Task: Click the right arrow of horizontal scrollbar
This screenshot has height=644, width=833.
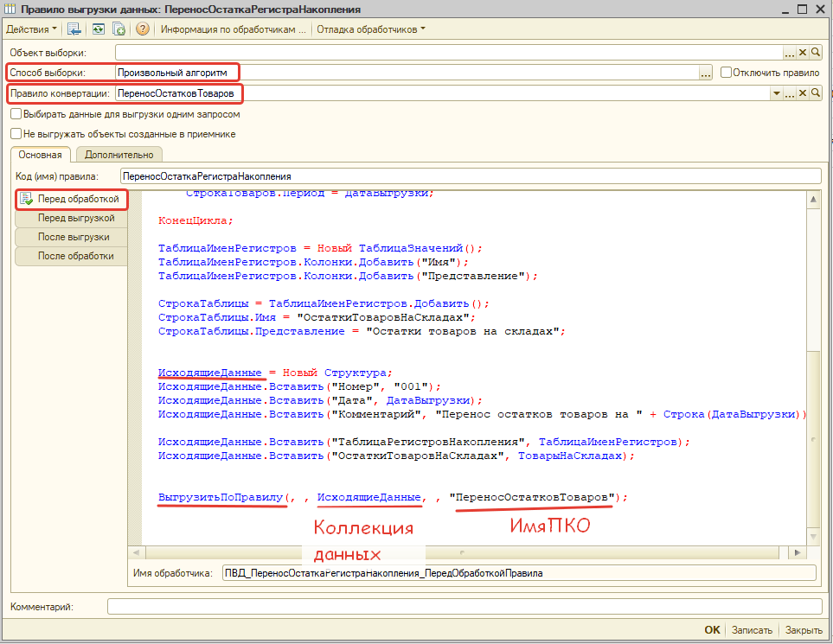Action: (798, 552)
